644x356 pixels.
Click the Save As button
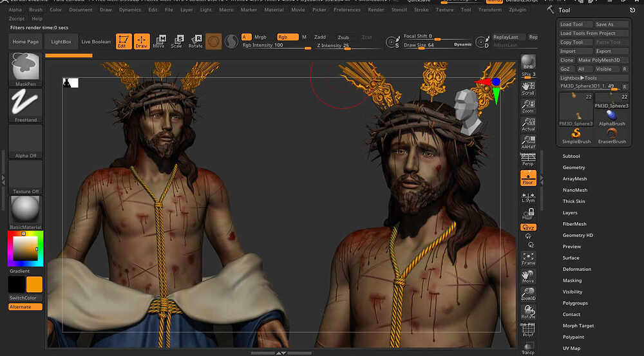tap(611, 24)
